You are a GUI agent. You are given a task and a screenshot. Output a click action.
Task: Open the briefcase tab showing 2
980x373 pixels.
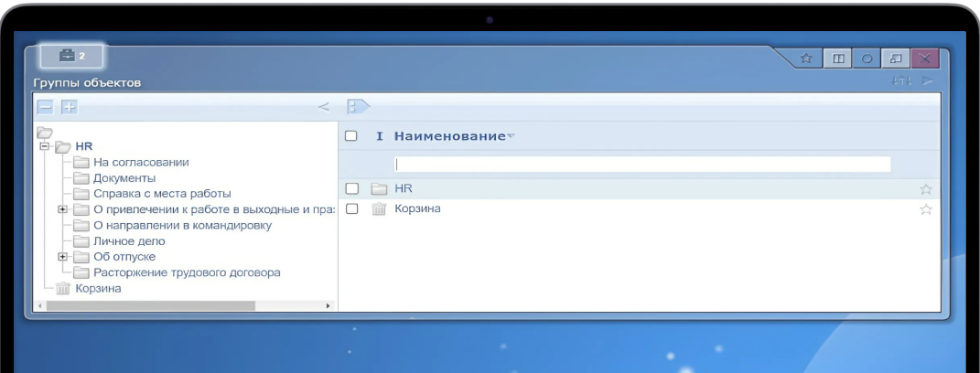(72, 57)
